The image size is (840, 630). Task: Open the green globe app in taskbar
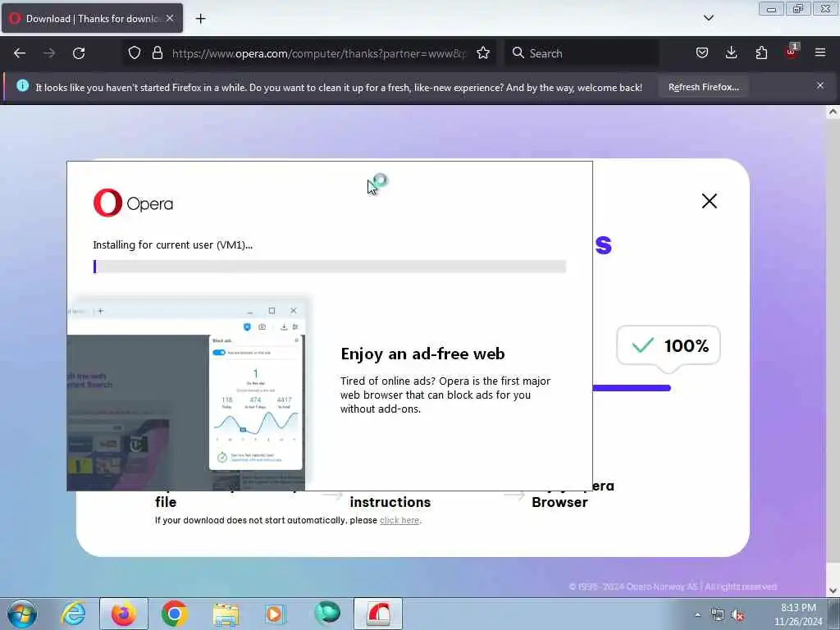[x=326, y=614]
